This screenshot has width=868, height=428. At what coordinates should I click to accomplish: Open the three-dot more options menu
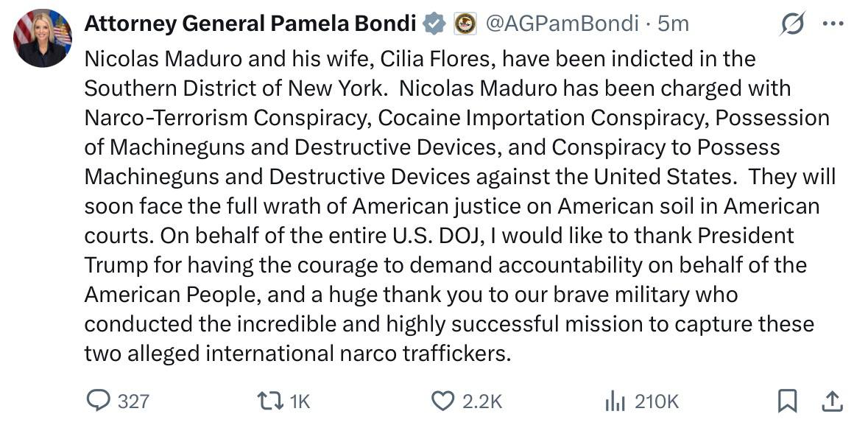[833, 24]
